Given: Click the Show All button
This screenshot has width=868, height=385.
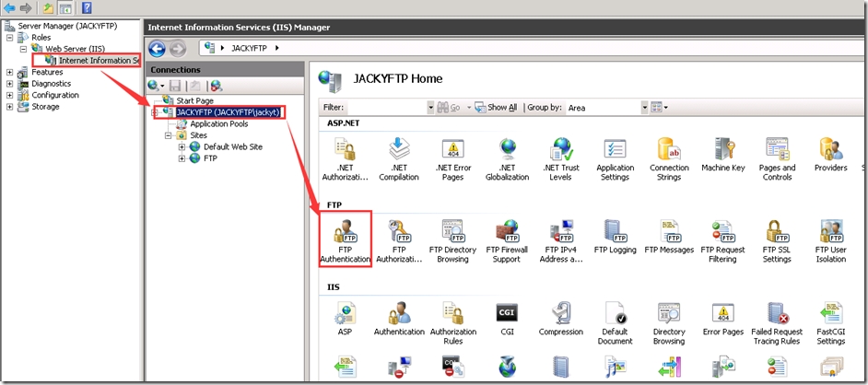Looking at the screenshot, I should [496, 108].
